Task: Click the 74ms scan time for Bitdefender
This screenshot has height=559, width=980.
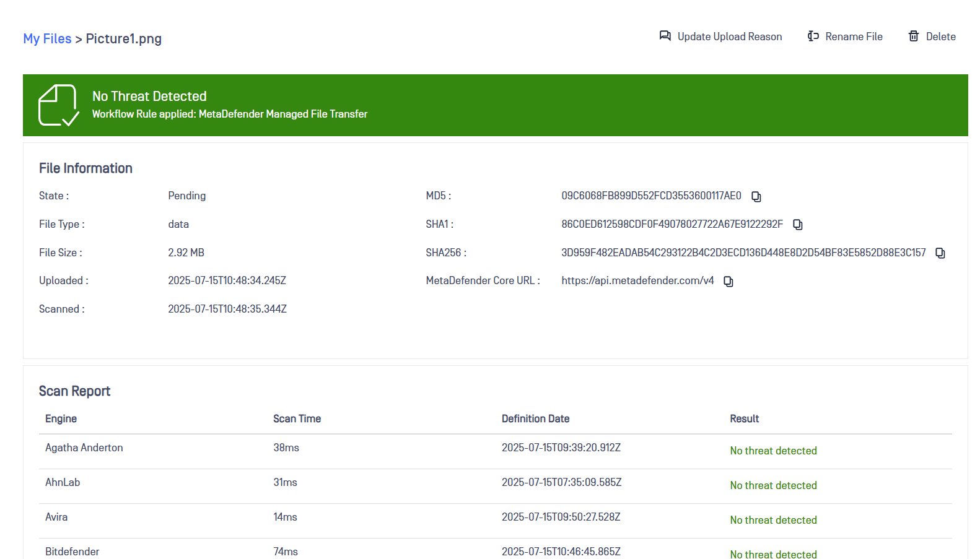Action: [x=286, y=552]
